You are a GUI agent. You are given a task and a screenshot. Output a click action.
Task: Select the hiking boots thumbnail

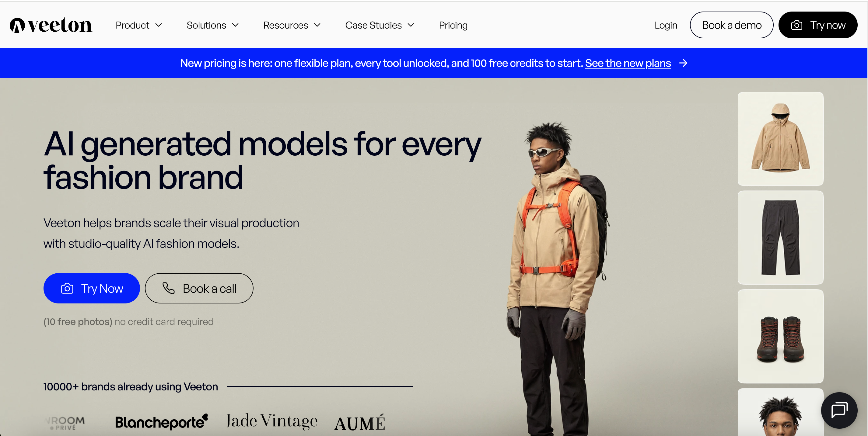[x=780, y=336]
